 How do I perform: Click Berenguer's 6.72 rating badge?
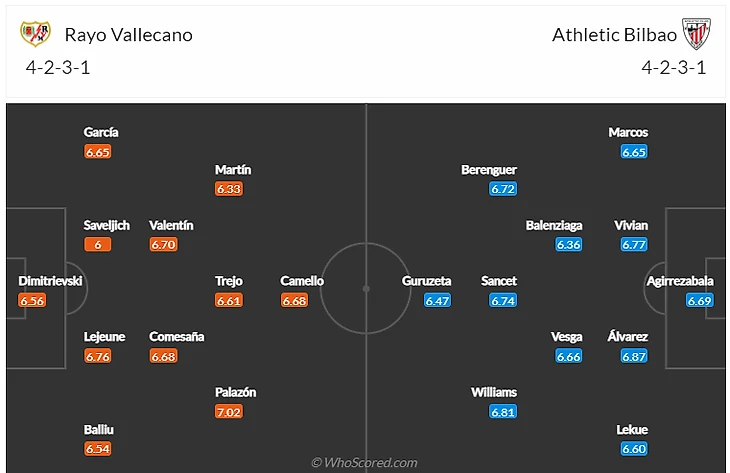pos(502,188)
